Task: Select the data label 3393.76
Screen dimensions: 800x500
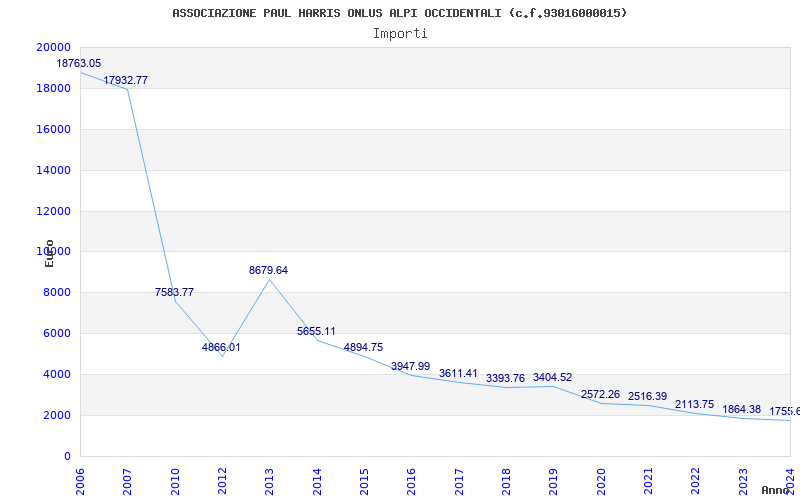Action: click(505, 378)
